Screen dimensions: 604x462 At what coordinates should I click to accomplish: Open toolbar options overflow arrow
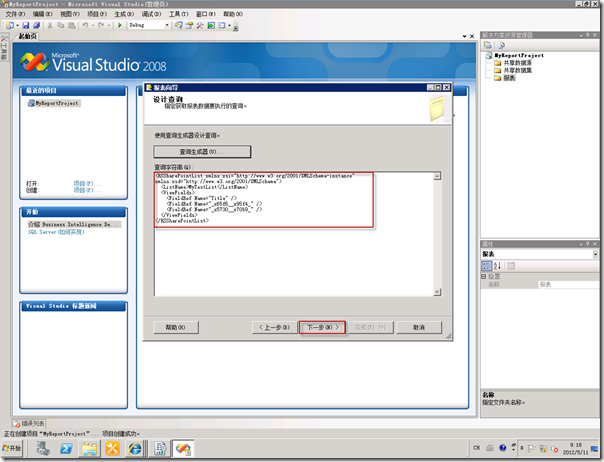click(x=236, y=27)
